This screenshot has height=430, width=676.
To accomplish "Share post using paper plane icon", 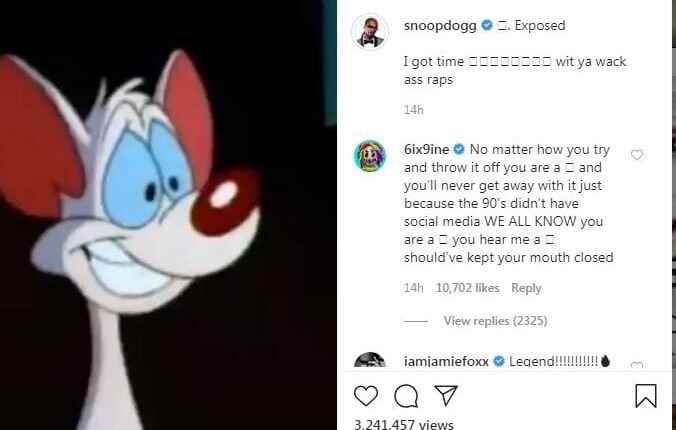I will (x=445, y=396).
